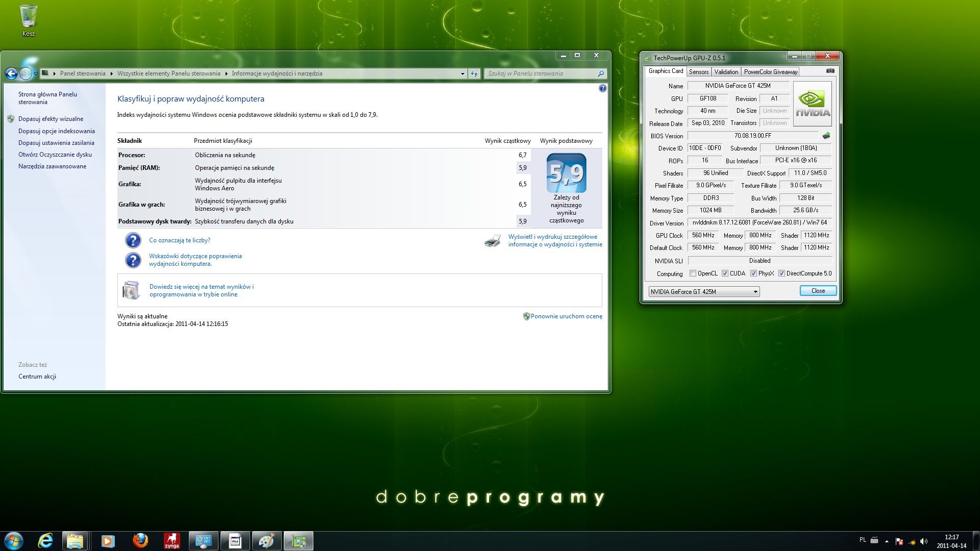
Task: Toggle the CUDA checkbox
Action: click(725, 273)
